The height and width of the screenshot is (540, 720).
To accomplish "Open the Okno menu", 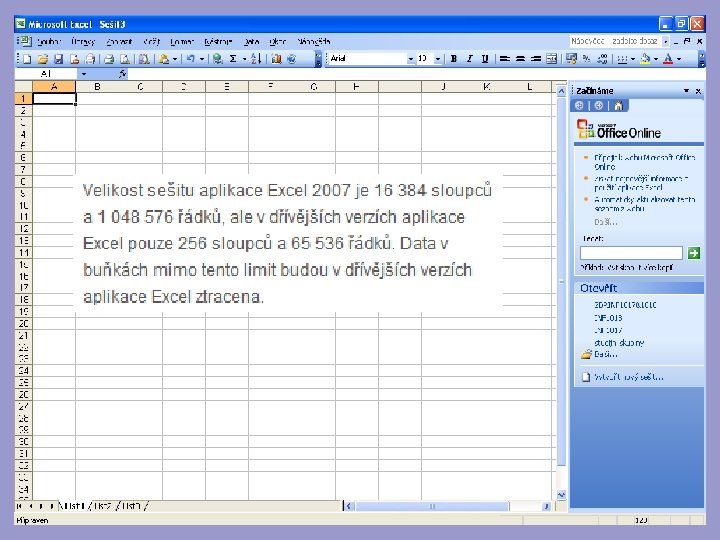I will click(x=277, y=42).
